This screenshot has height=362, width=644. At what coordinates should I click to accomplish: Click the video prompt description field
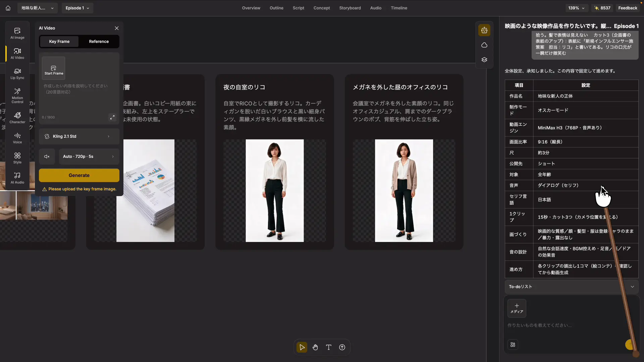[79, 98]
